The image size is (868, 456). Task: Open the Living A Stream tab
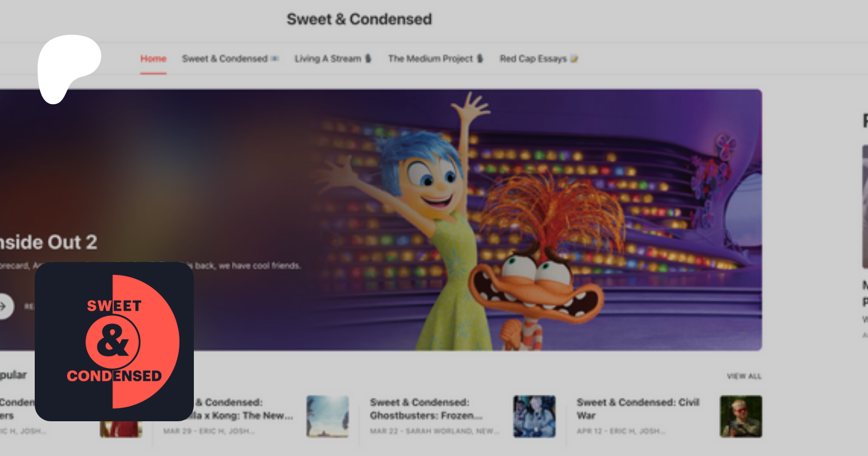328,58
